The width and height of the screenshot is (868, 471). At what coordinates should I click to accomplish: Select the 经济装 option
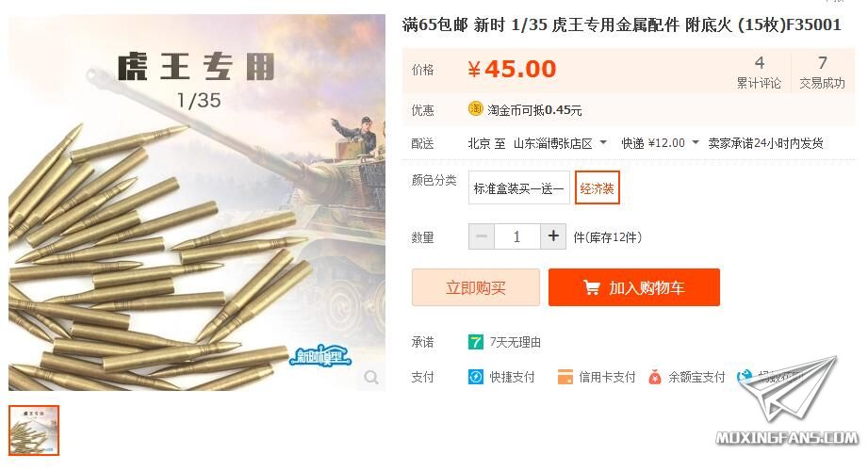[x=597, y=187]
